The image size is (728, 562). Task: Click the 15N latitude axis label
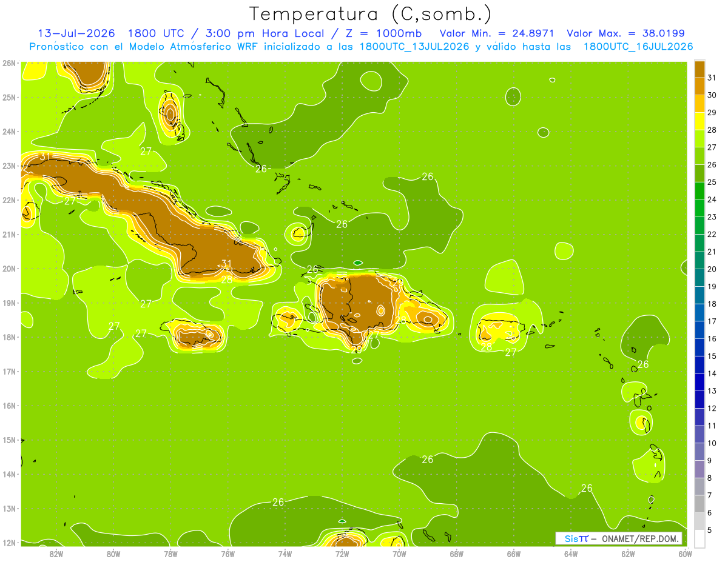9,440
